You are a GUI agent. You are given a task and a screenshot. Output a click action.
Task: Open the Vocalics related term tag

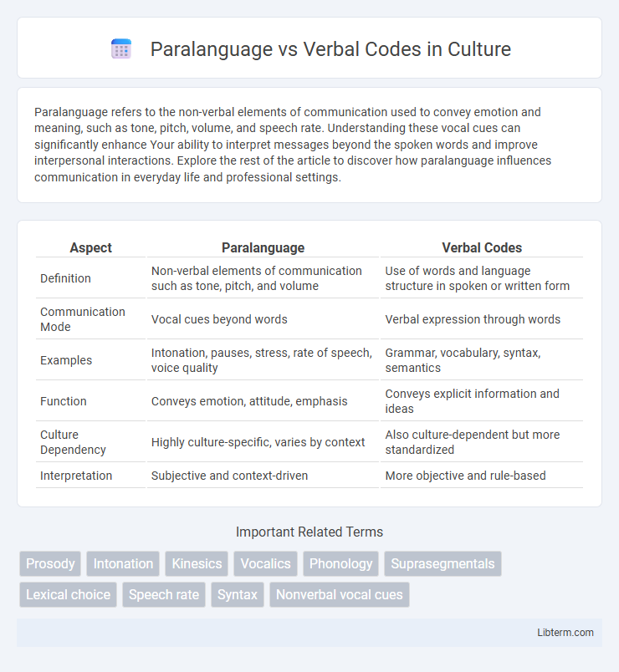coord(265,563)
